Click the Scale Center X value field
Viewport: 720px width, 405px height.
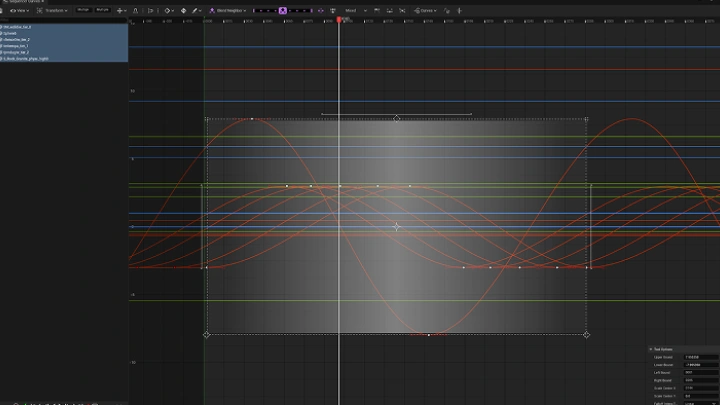click(x=701, y=388)
